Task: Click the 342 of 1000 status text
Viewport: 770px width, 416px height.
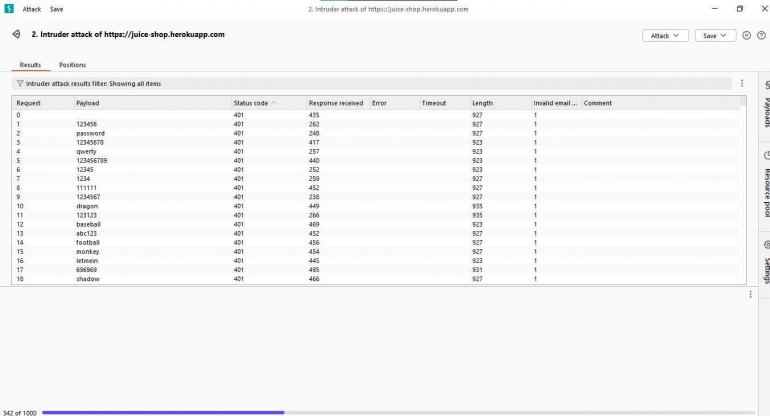Action: pos(20,413)
